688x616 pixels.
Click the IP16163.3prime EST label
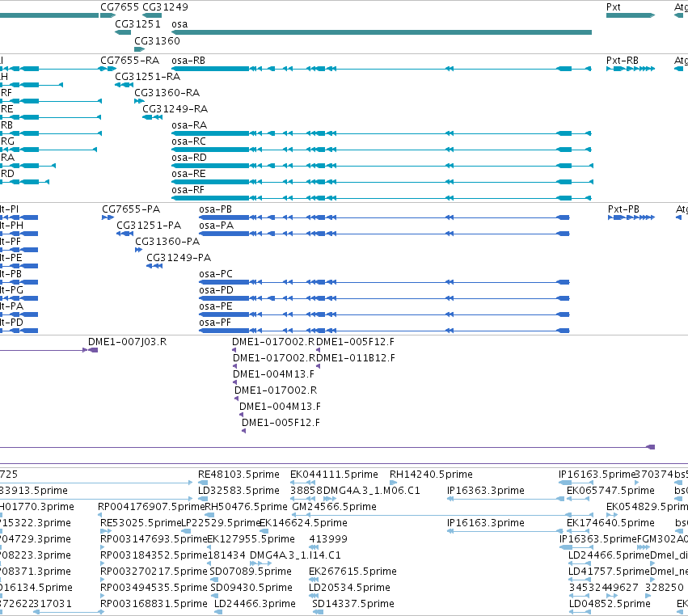(x=486, y=523)
